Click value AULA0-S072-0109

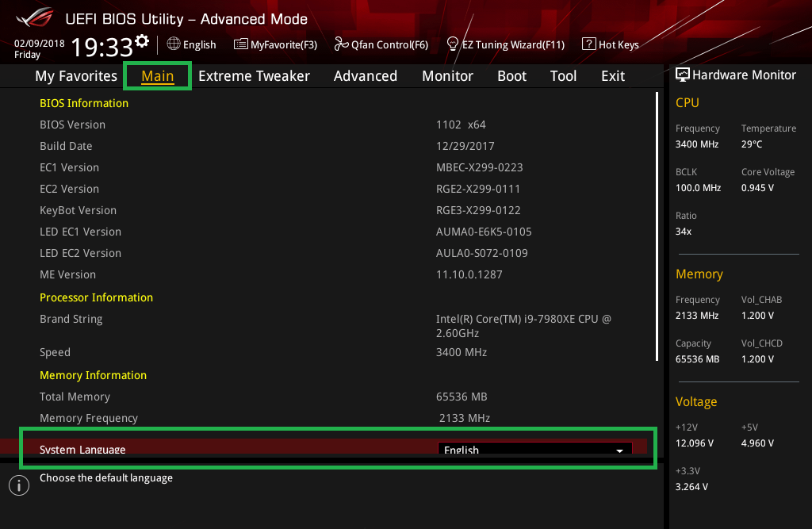point(481,253)
